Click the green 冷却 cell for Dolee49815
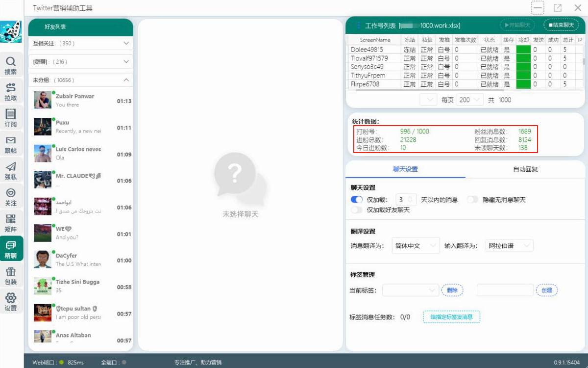The width and height of the screenshot is (588, 368). coord(523,50)
